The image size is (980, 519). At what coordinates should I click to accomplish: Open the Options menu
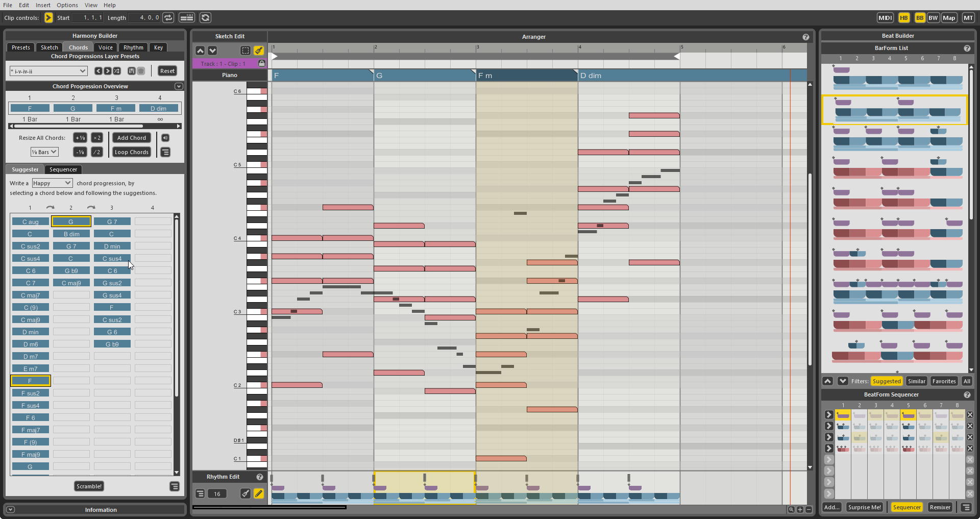coord(67,5)
